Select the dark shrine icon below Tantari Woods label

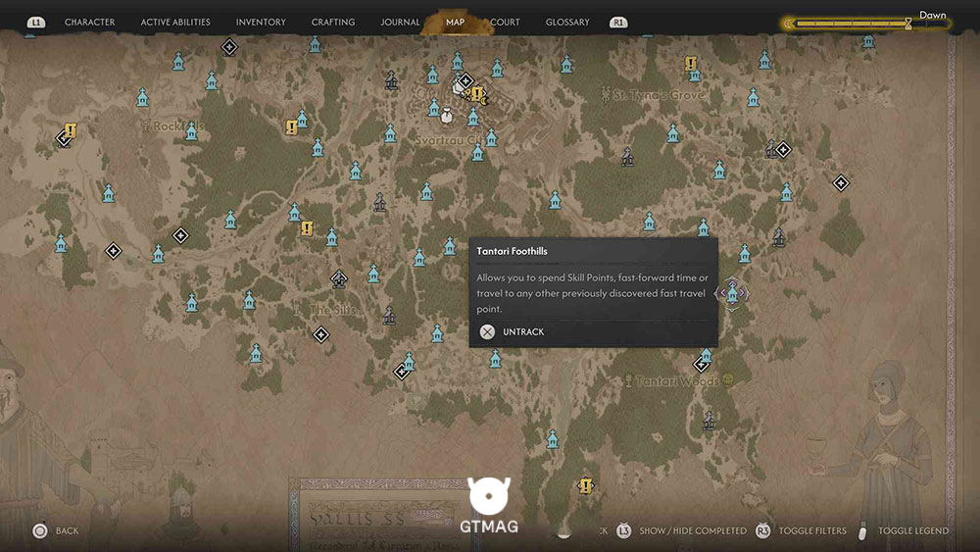(709, 420)
